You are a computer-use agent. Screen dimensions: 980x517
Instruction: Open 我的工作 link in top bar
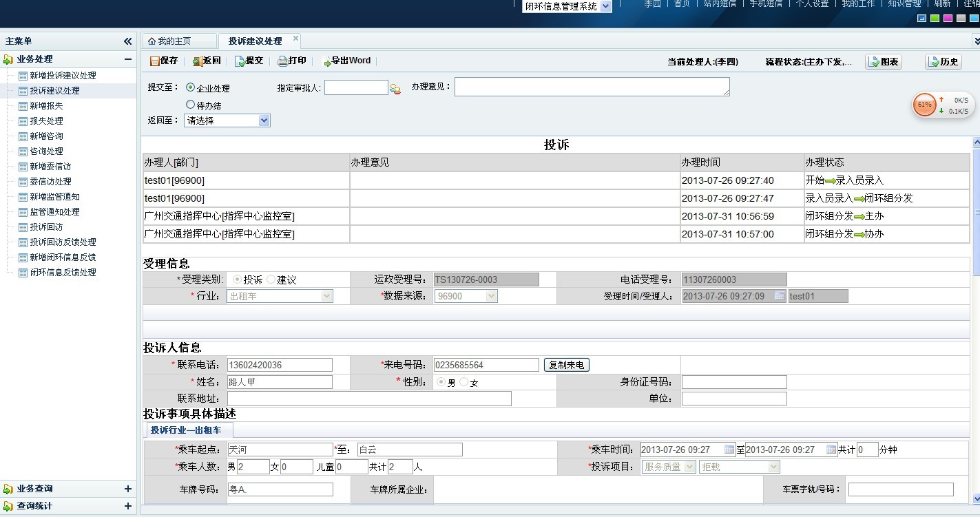(858, 3)
